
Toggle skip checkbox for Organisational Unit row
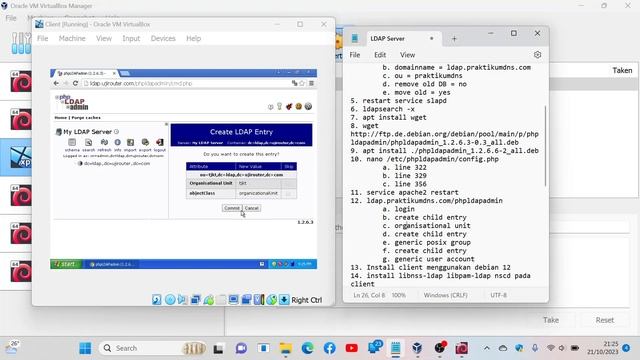pyautogui.click(x=289, y=184)
